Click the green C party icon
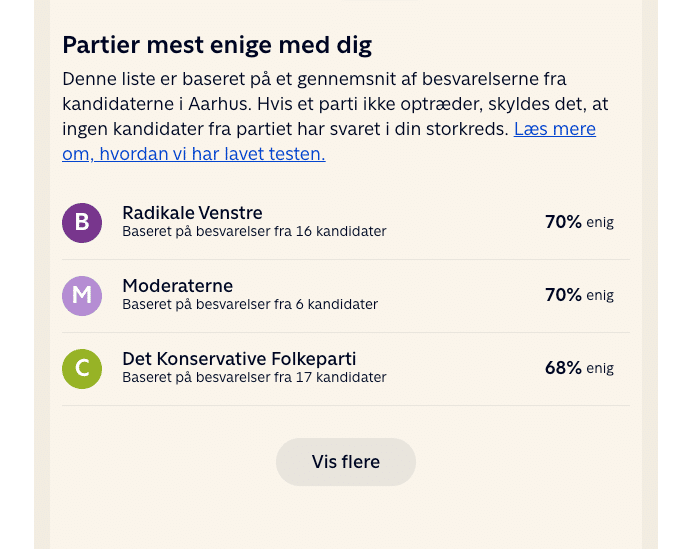692x549 pixels. (82, 368)
